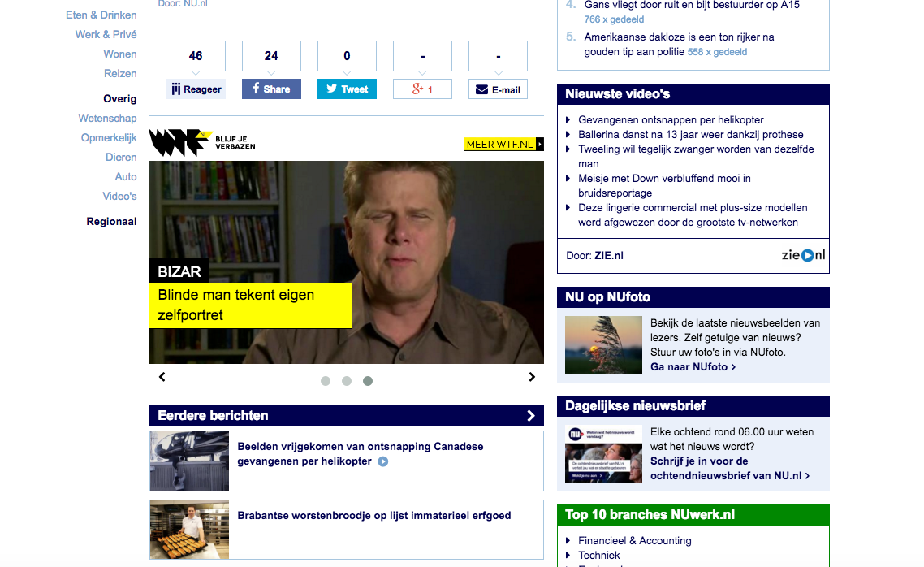
Task: Share the article via E-mail button
Action: 498,89
